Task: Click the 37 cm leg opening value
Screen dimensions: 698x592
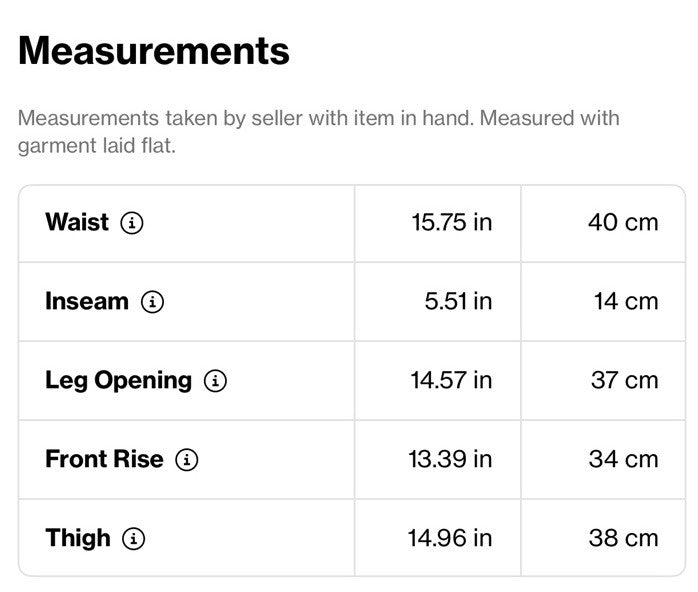Action: (x=625, y=381)
